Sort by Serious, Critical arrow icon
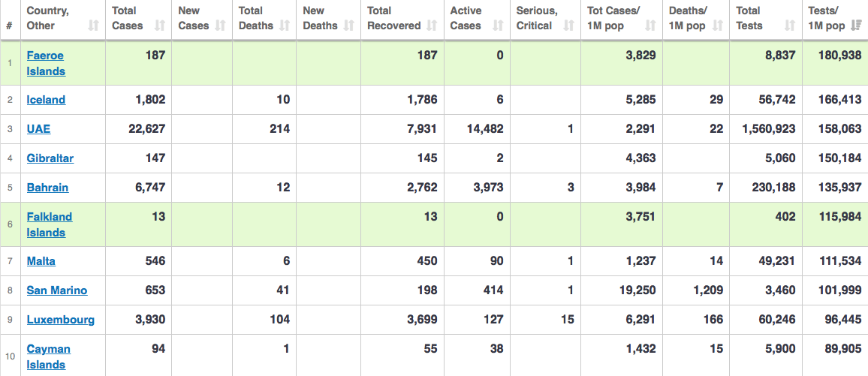Viewport: 868px width, 376px height. [x=568, y=26]
